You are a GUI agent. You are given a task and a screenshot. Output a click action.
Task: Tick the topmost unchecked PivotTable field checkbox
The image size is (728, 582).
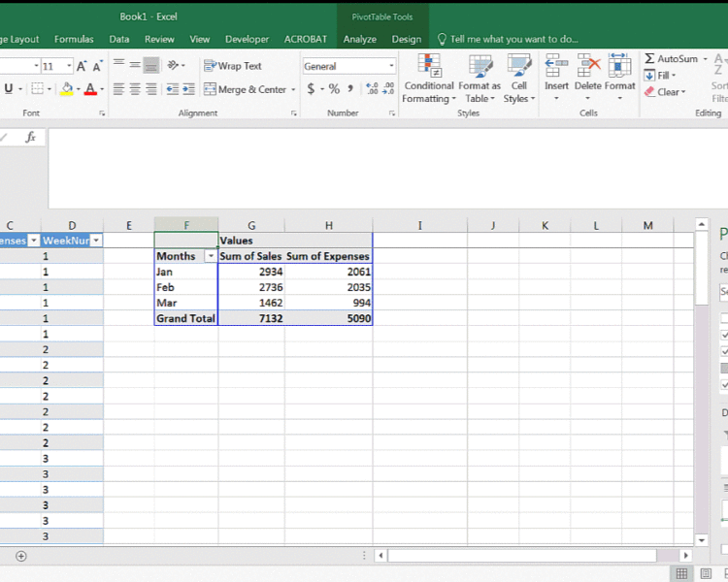pos(724,319)
